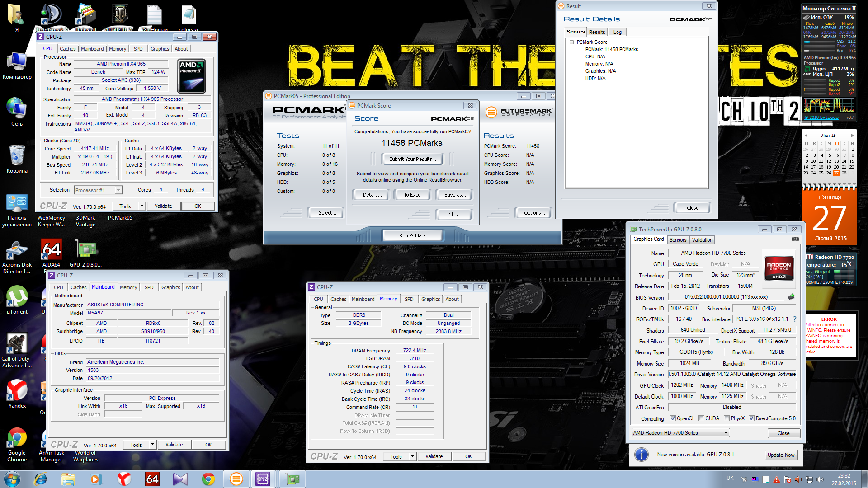868x488 pixels.
Task: Switch to the Sensors tab in GPU-Z
Action: click(678, 240)
